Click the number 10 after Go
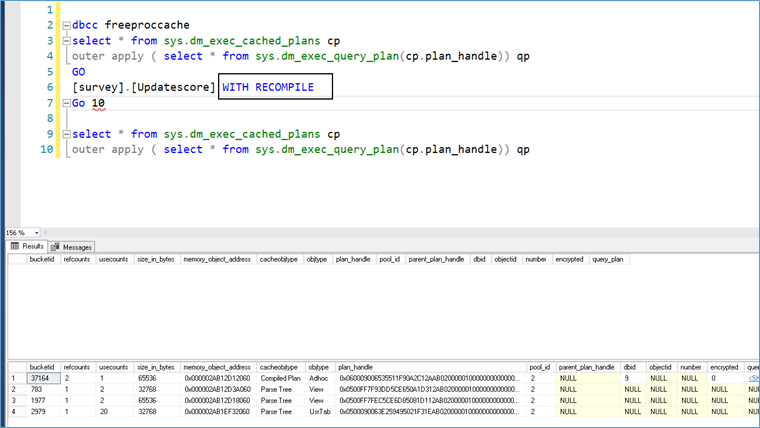 click(98, 103)
